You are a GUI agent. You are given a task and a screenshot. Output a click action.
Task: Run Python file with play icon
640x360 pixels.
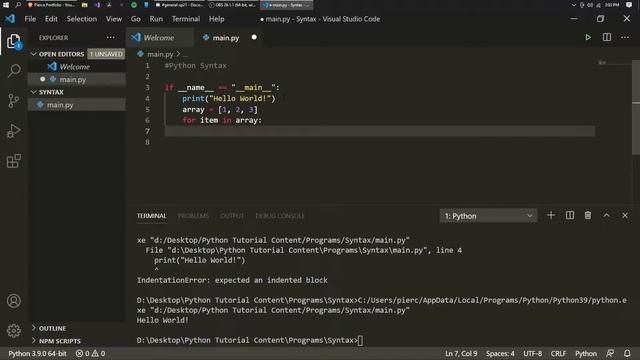588,38
